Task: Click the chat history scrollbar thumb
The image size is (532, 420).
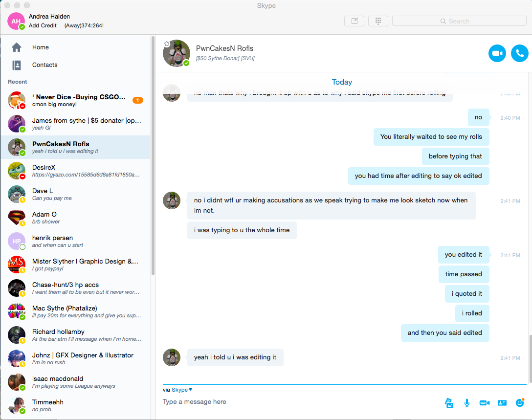Action: point(530,359)
